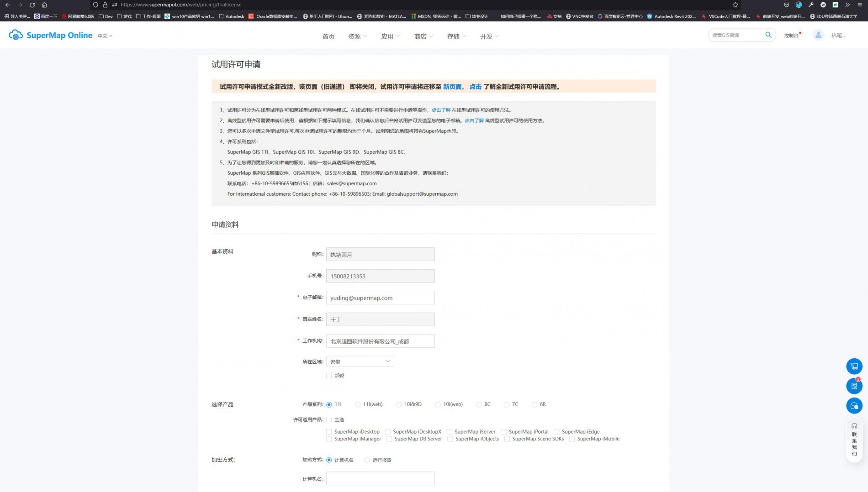Select the 10i&9D product series radio

tap(399, 404)
